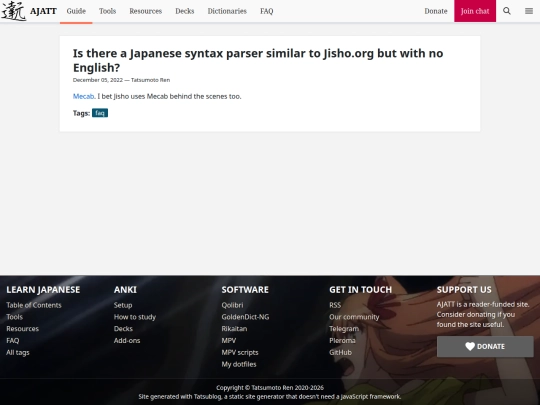Open Resources link in footer
The width and height of the screenshot is (540, 405).
point(22,329)
